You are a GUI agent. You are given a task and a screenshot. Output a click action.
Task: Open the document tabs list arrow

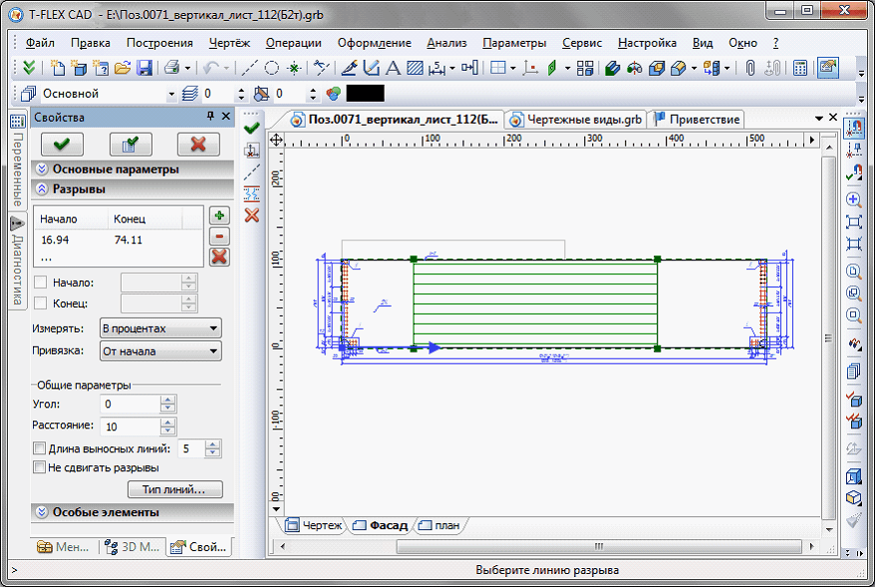[819, 118]
